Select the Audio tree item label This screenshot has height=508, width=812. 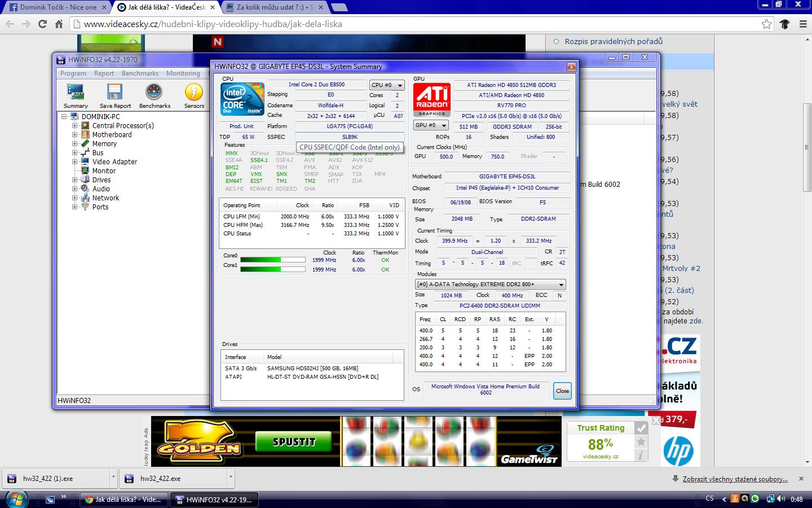pos(101,189)
